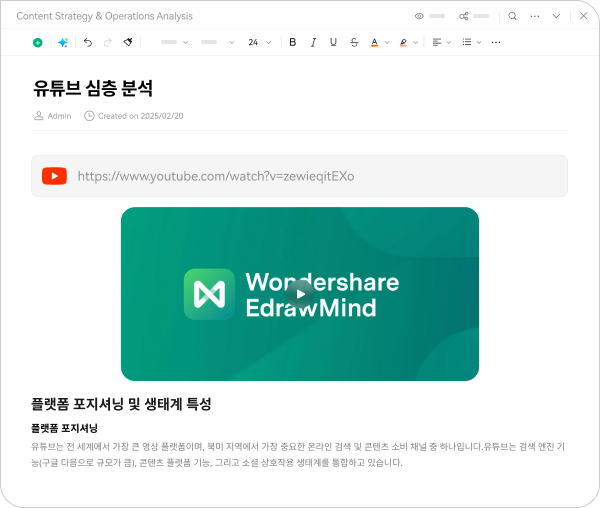Open the header more options menu

click(x=535, y=16)
